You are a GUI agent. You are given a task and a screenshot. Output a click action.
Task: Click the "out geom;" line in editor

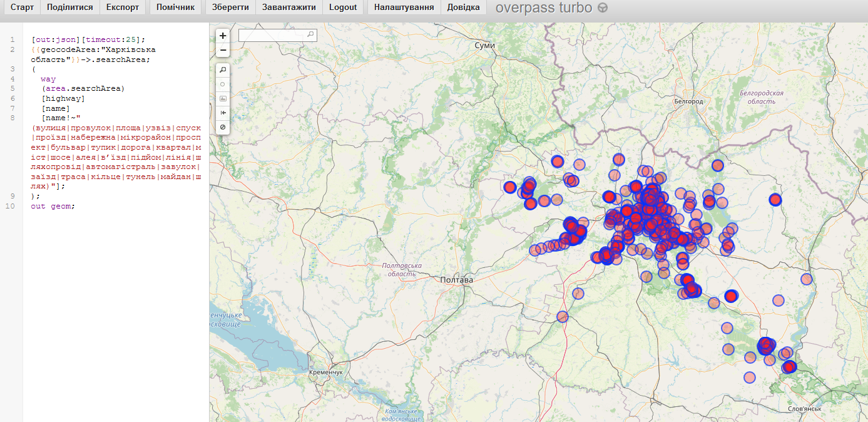click(x=53, y=206)
